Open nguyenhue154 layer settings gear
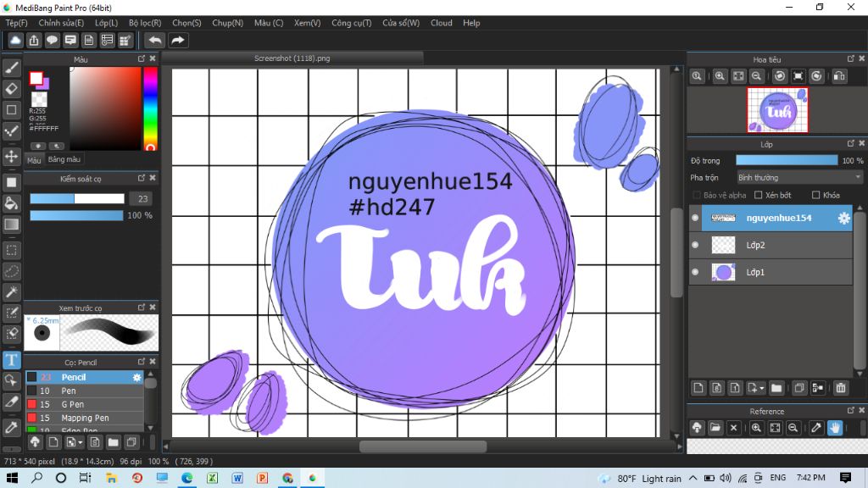 [843, 218]
